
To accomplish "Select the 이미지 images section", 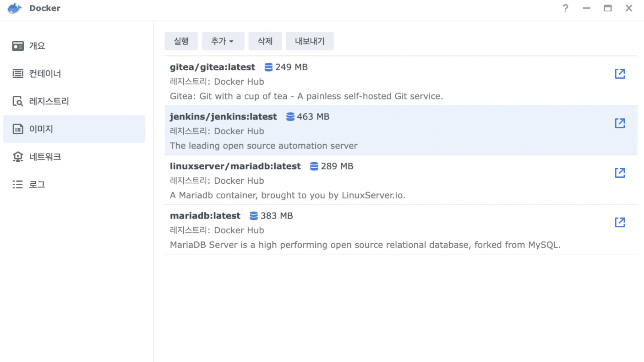I will point(74,129).
